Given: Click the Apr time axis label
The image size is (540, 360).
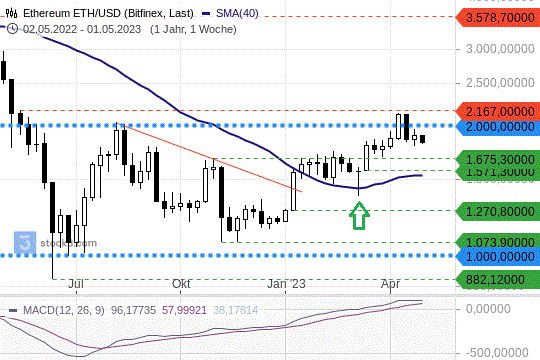Looking at the screenshot, I should [x=391, y=284].
